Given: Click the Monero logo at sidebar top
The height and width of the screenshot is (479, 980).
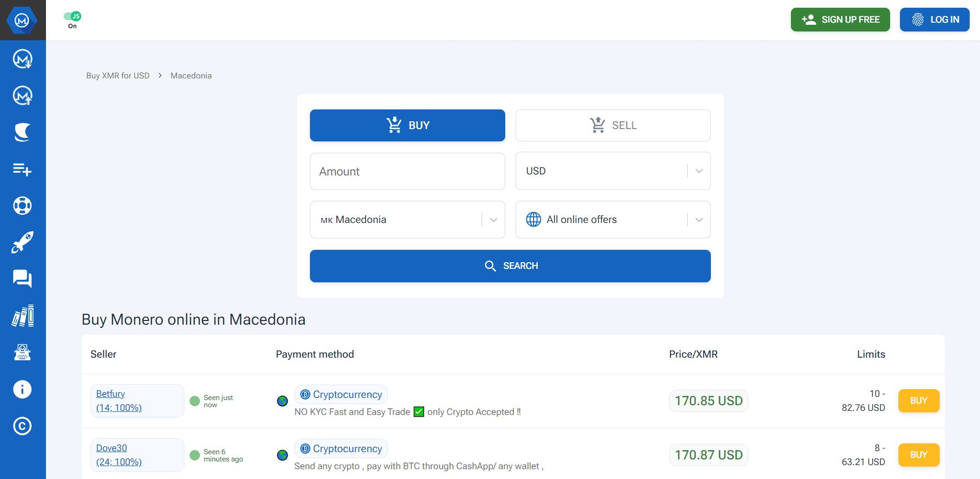Looking at the screenshot, I should pyautogui.click(x=22, y=20).
